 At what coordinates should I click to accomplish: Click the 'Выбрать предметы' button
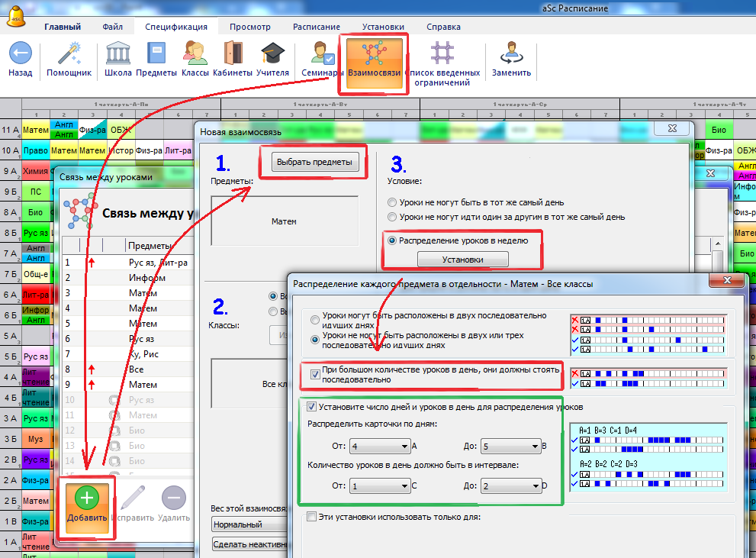pos(314,162)
